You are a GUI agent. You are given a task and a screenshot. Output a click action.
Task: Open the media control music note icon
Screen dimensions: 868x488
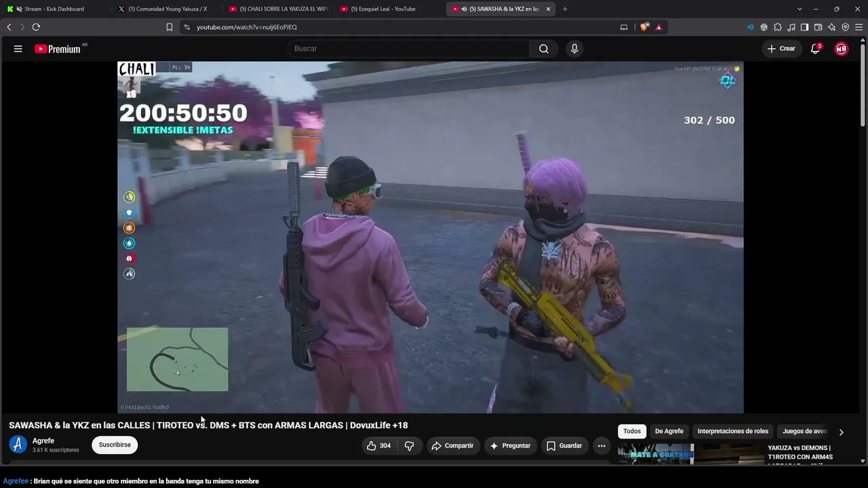791,27
